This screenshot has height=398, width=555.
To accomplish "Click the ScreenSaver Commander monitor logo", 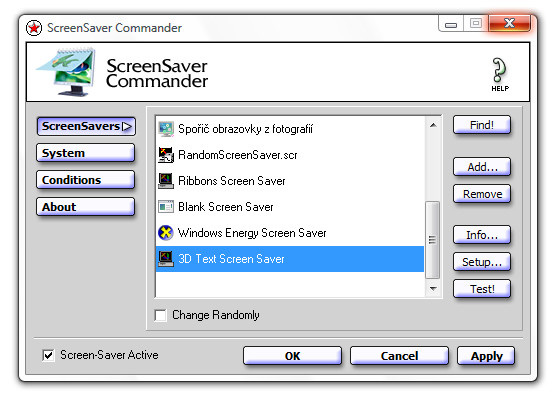I will tap(66, 72).
